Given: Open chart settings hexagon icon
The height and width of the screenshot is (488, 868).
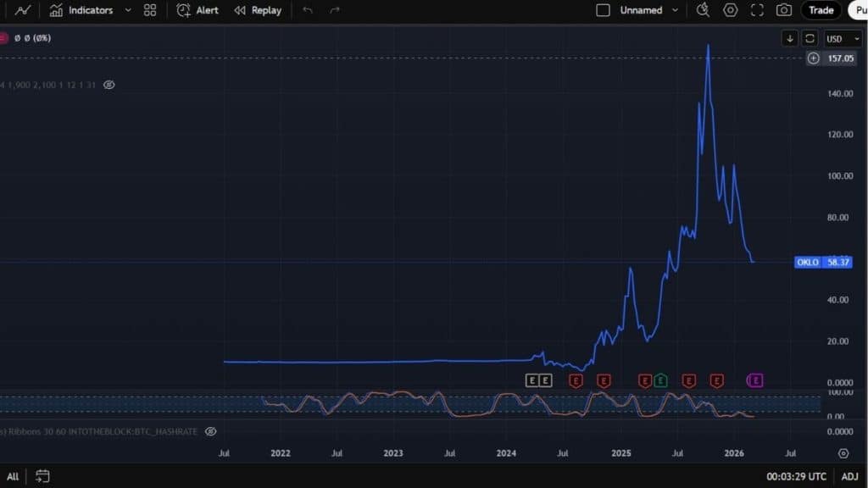Looking at the screenshot, I should [730, 10].
